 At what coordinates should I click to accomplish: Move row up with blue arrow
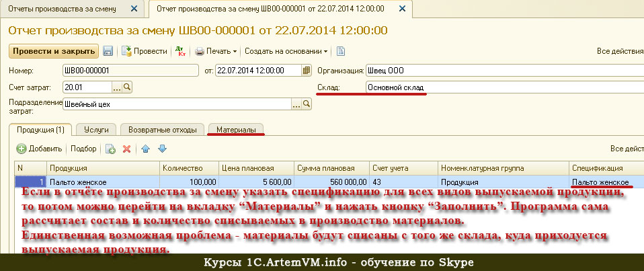146,149
